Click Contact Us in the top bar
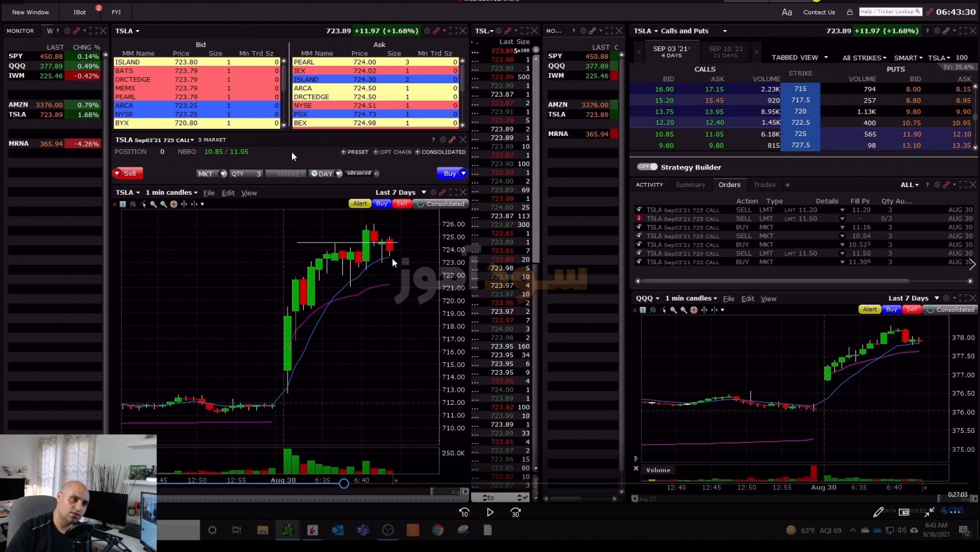This screenshot has height=552, width=980. [819, 12]
